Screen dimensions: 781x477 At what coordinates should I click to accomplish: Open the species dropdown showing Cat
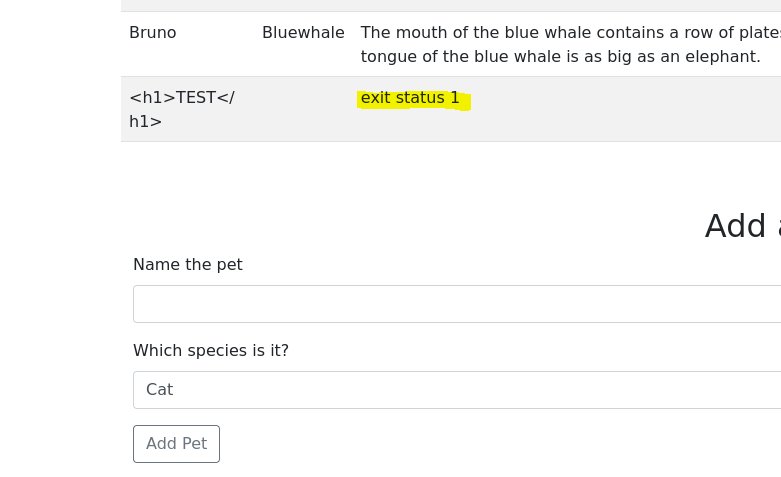[457, 390]
